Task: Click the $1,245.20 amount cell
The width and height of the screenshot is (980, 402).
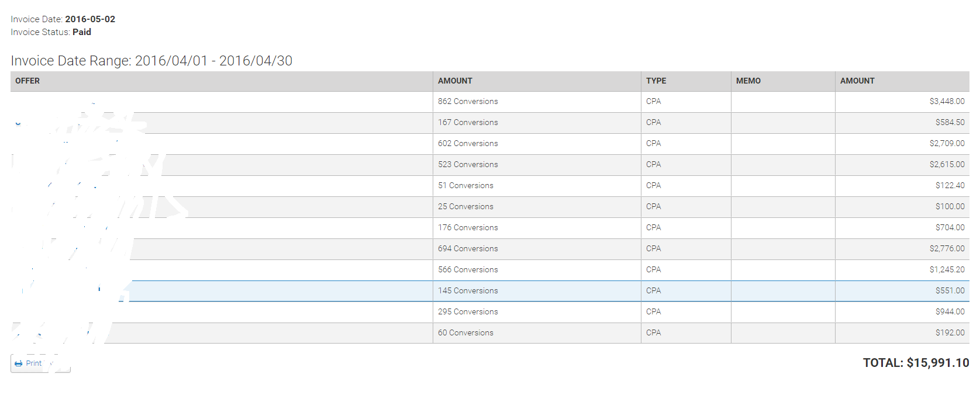Action: [947, 270]
